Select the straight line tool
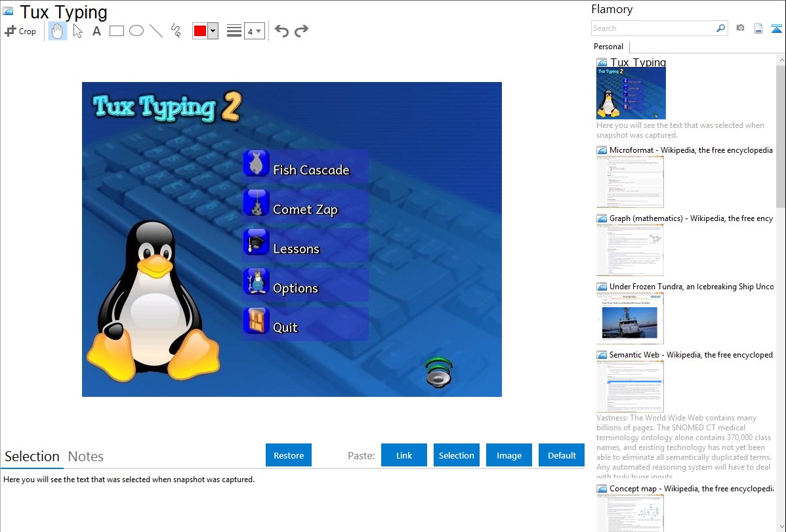Image resolution: width=786 pixels, height=532 pixels. click(156, 31)
